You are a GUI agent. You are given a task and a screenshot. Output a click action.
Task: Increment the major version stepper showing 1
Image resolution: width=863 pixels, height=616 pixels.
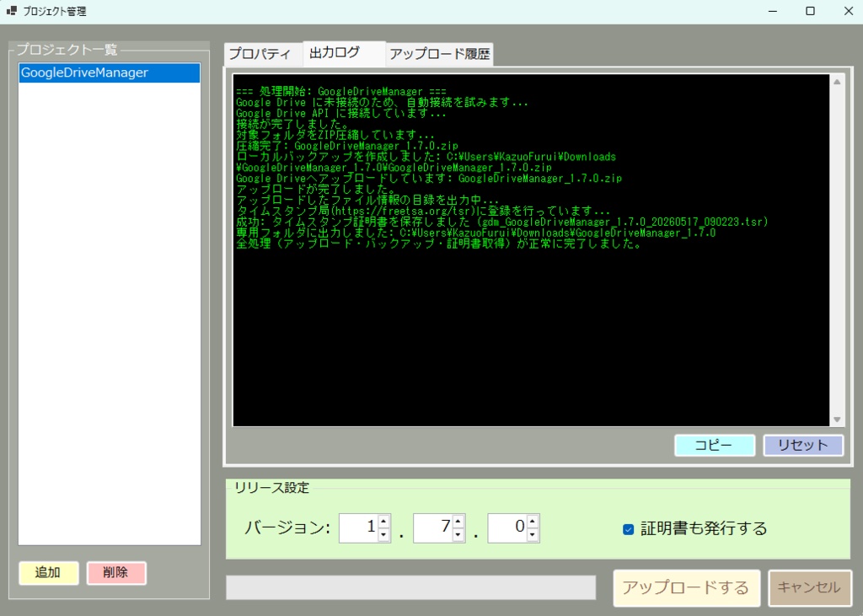pos(384,522)
